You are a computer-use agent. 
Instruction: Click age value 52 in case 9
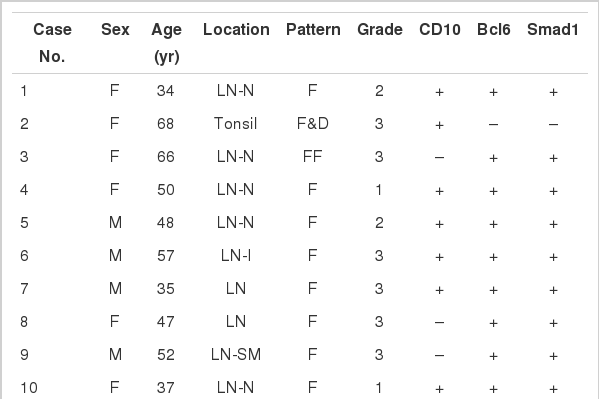click(165, 354)
